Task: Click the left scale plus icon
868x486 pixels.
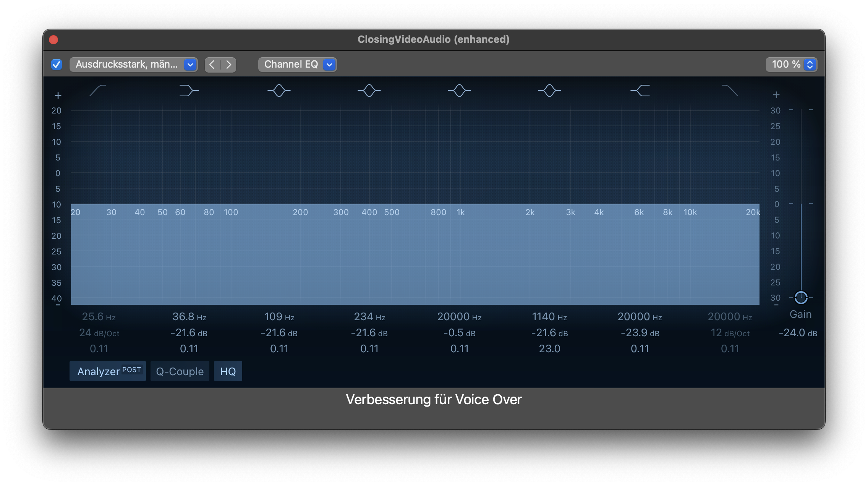Action: [x=58, y=95]
